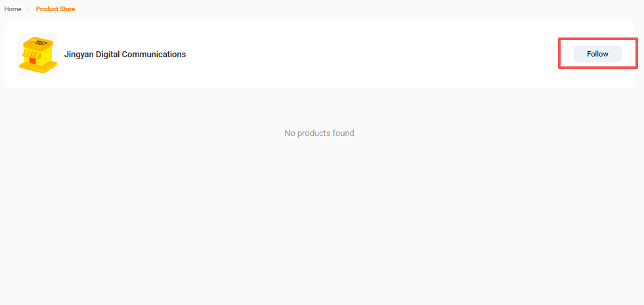Hit Follow in the store header

click(x=597, y=54)
